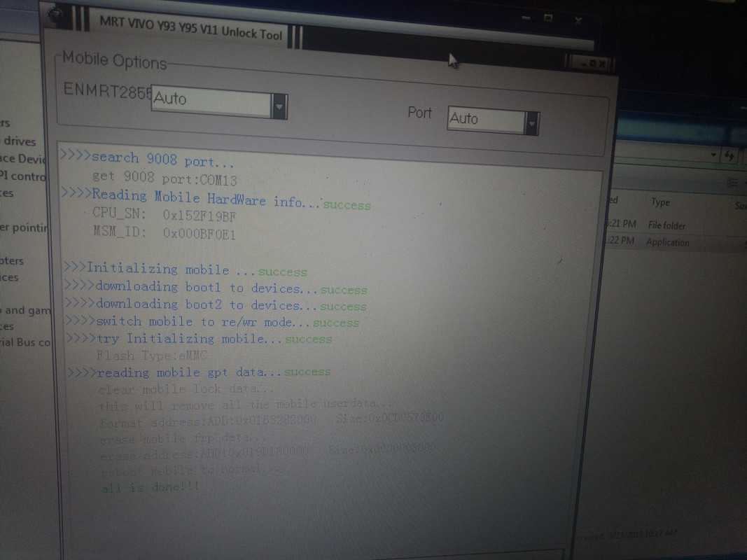Click the 'search 9008 port...' log line

[x=147, y=159]
